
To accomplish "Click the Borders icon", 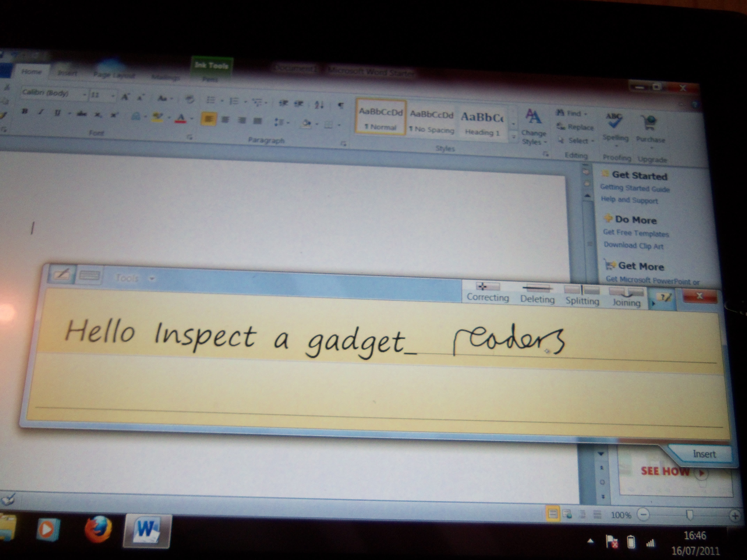I will (328, 125).
